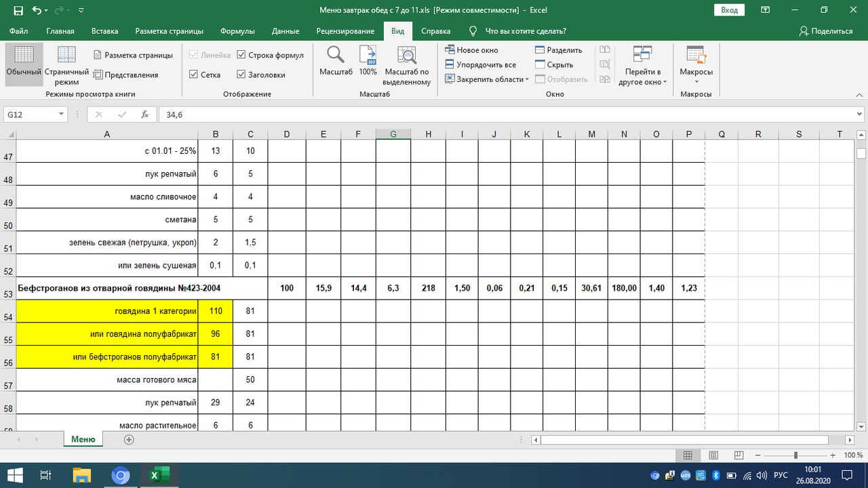Click Arrange All (Упорядочить все)
The image size is (868, 488).
(x=480, y=65)
